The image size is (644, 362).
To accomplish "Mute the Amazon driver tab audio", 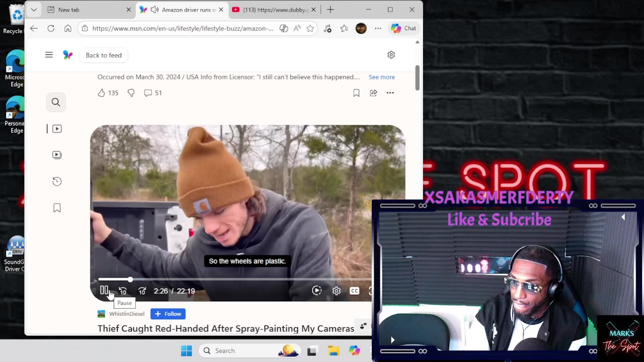I will (x=154, y=10).
